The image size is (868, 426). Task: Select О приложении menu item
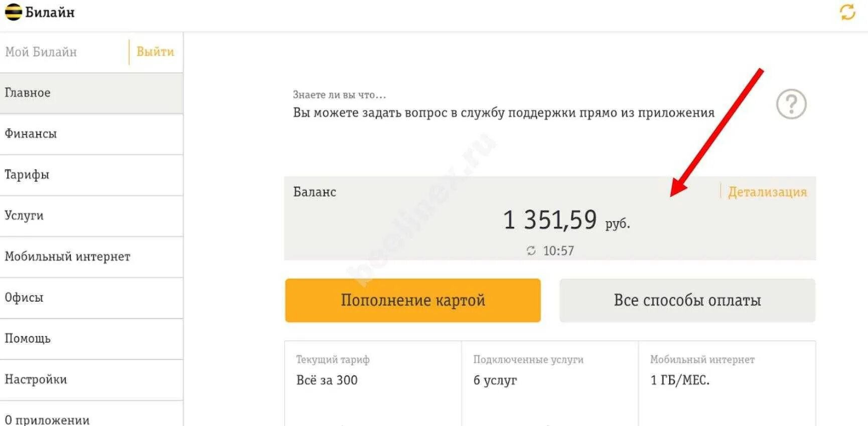(x=91, y=416)
